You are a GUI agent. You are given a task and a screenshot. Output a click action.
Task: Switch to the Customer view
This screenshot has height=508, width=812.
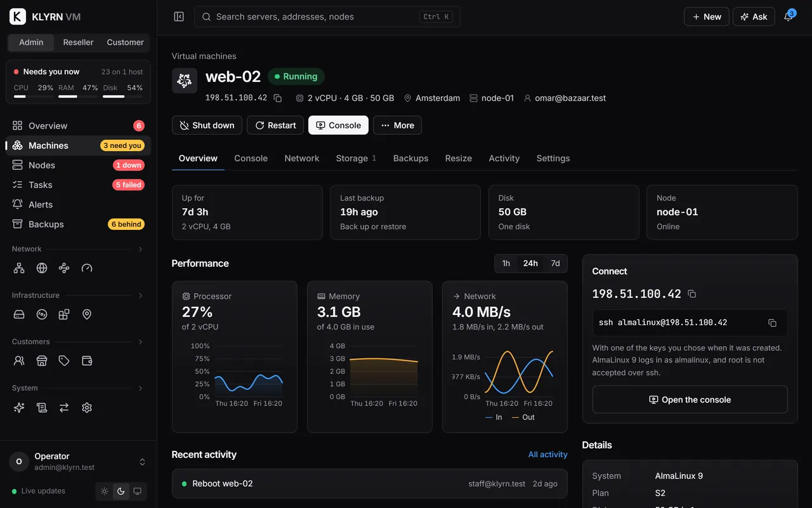pos(125,43)
